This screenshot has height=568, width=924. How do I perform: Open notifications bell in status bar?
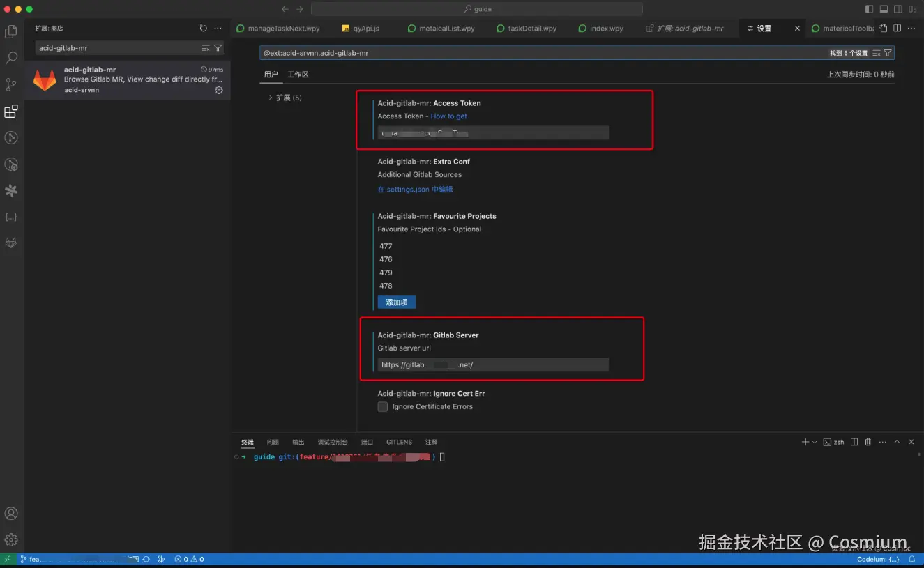point(911,559)
